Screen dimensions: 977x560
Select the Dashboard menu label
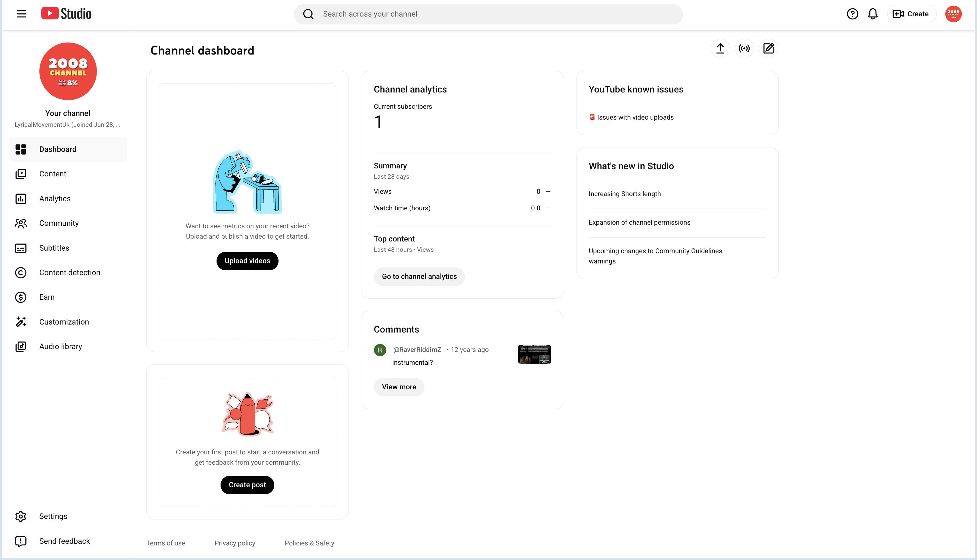tap(58, 149)
